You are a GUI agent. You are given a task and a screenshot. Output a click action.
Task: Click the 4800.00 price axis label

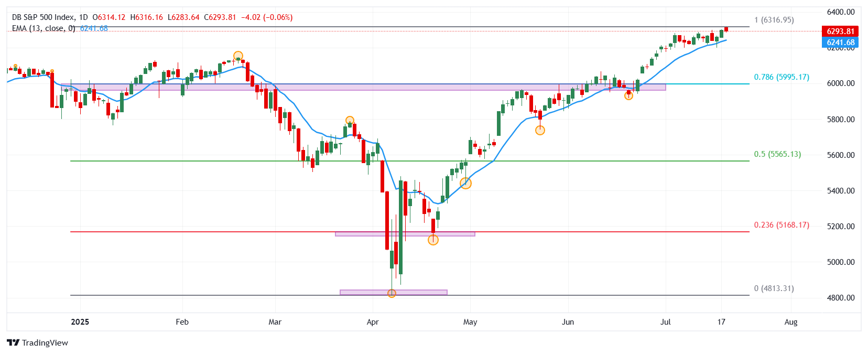[841, 297]
